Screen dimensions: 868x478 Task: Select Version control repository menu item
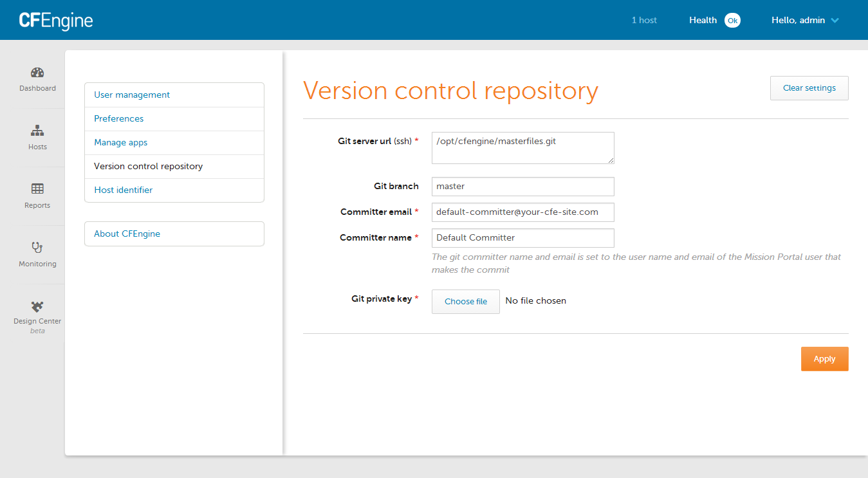coord(174,166)
